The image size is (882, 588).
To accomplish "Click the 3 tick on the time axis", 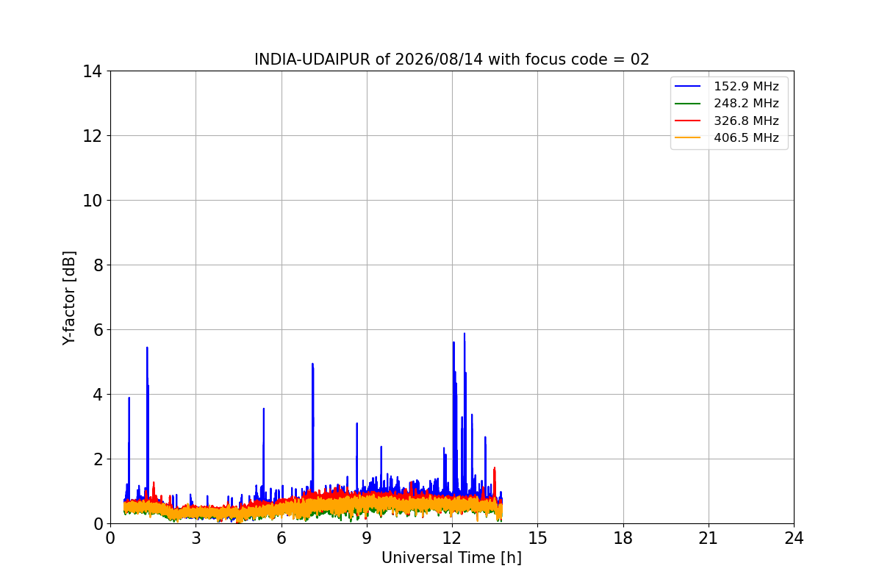I will click(x=196, y=538).
